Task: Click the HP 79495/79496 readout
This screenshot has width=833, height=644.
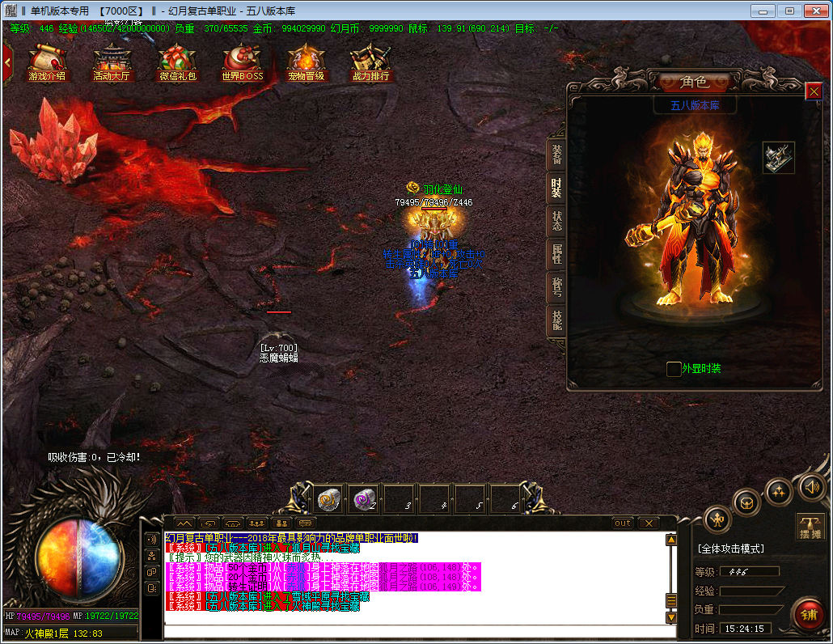Action: pos(37,616)
